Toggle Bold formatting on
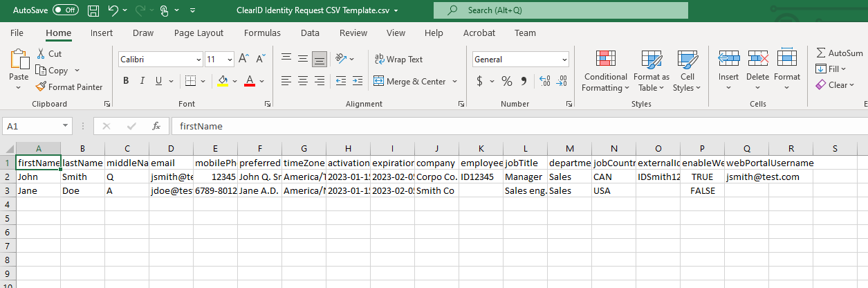The height and width of the screenshot is (288, 868). [126, 81]
